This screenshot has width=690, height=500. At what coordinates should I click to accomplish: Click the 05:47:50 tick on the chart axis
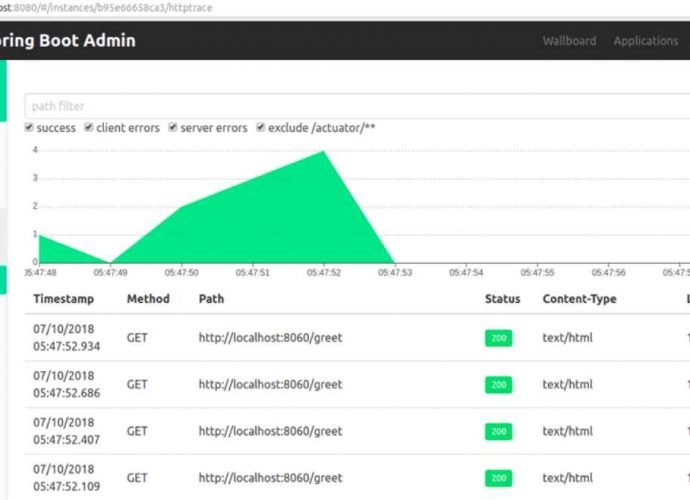[181, 272]
